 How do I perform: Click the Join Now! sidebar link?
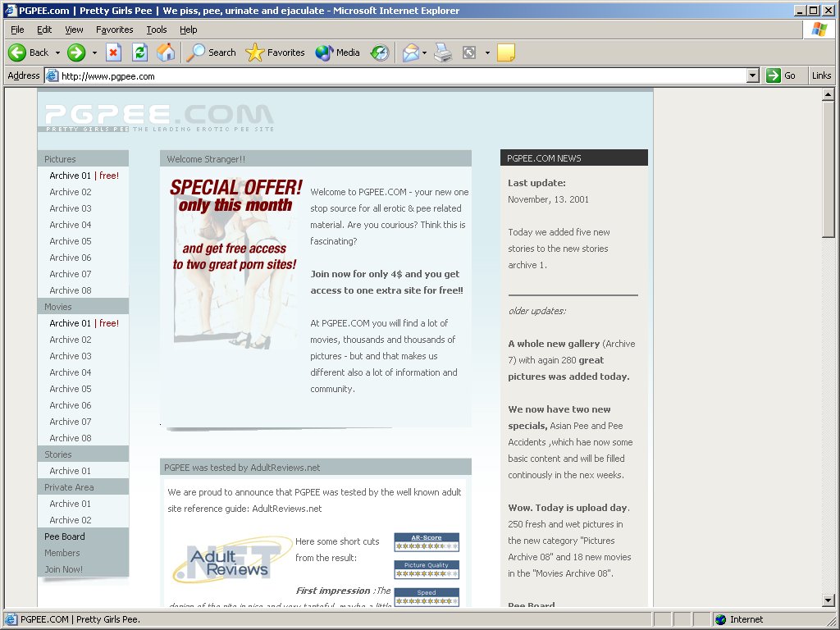pyautogui.click(x=63, y=569)
